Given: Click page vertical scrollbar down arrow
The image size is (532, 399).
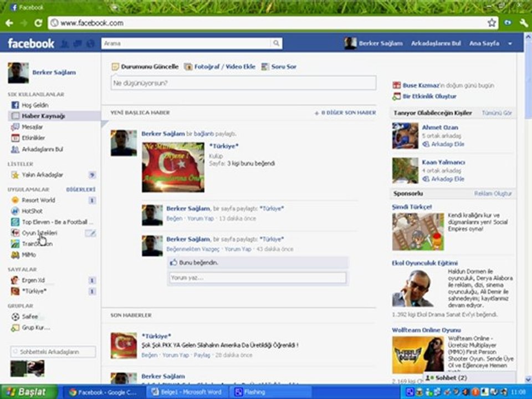Looking at the screenshot, I should [x=528, y=379].
